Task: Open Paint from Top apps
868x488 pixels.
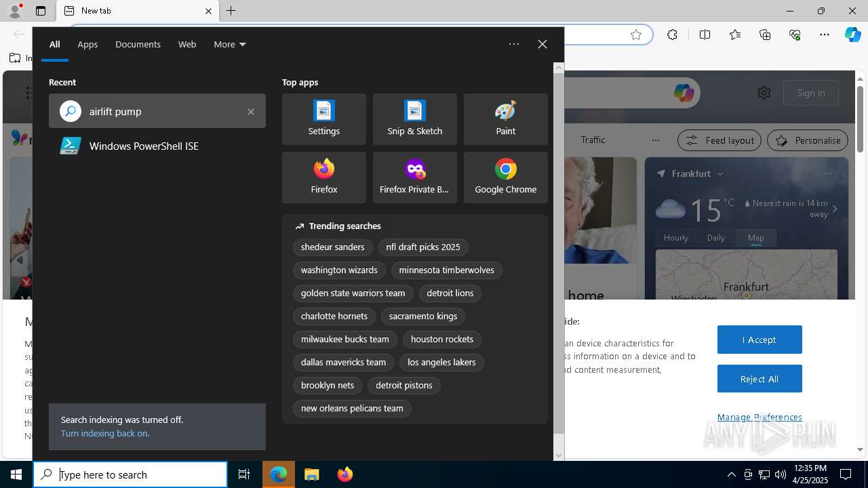Action: coord(506,119)
